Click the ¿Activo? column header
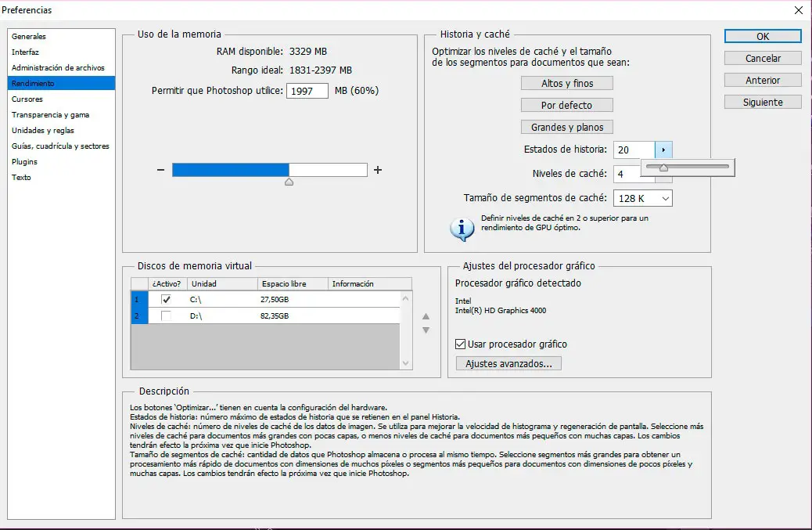The image size is (812, 530). pyautogui.click(x=167, y=284)
